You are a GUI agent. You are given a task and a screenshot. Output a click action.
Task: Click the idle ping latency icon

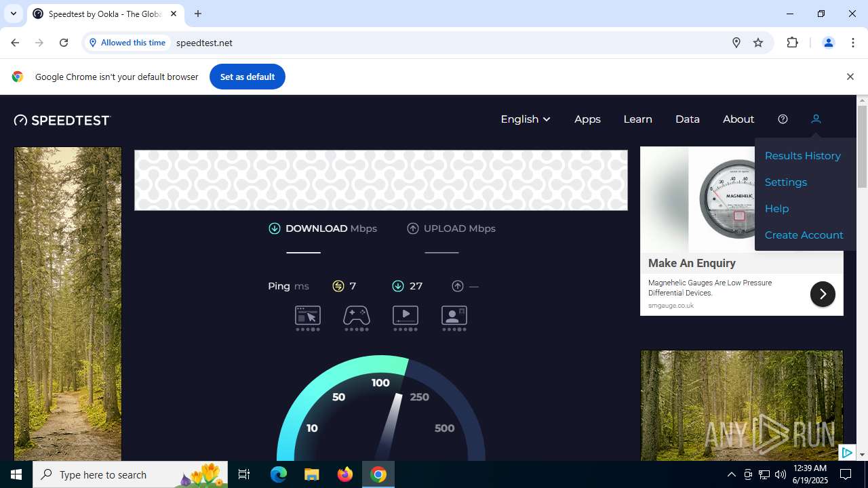(x=338, y=286)
